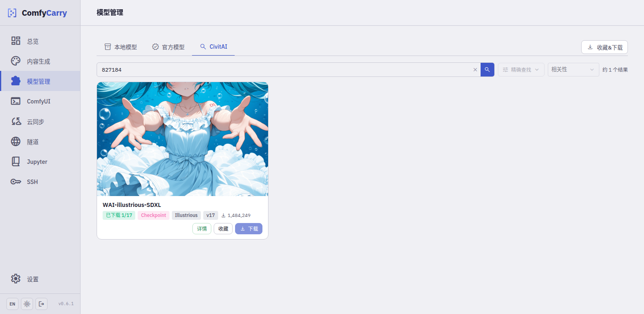Viewport: 644px width, 314px height.
Task: Open the SSH sidebar entry
Action: [x=40, y=182]
